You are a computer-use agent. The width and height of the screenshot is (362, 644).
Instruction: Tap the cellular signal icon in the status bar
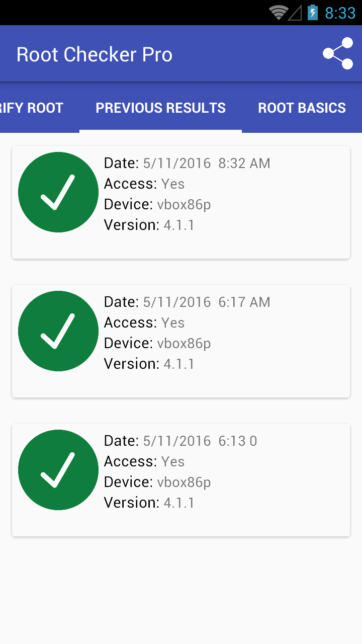point(295,13)
